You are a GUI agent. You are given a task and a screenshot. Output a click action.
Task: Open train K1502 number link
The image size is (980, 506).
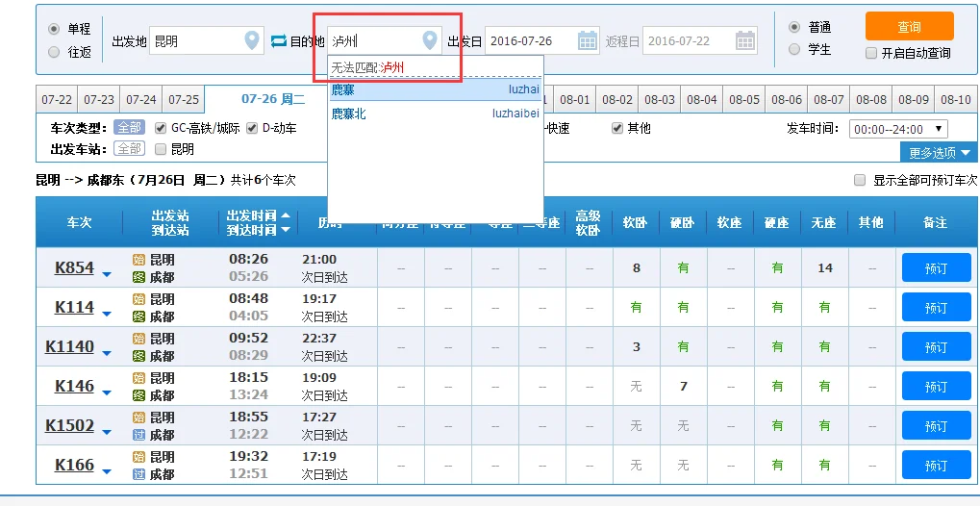click(69, 425)
